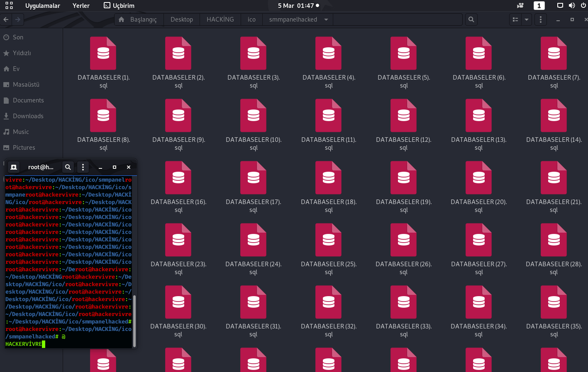Open terminal search magnifier icon
The width and height of the screenshot is (588, 372).
pos(68,167)
